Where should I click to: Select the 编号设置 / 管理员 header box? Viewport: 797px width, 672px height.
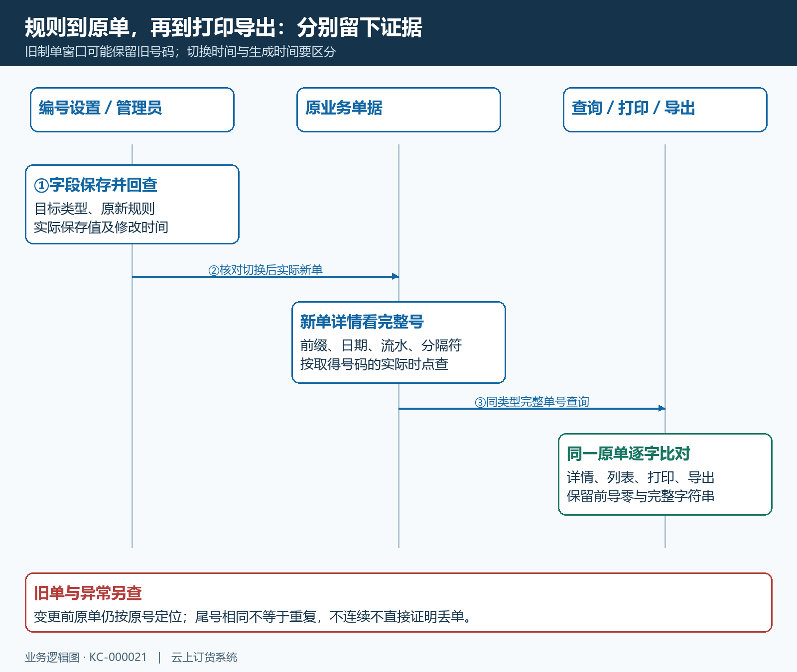pos(132,110)
